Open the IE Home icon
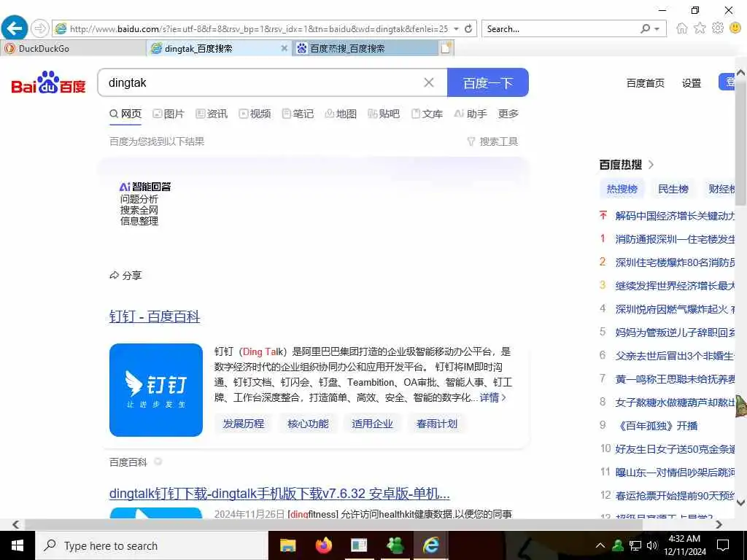The width and height of the screenshot is (747, 560). tap(682, 28)
